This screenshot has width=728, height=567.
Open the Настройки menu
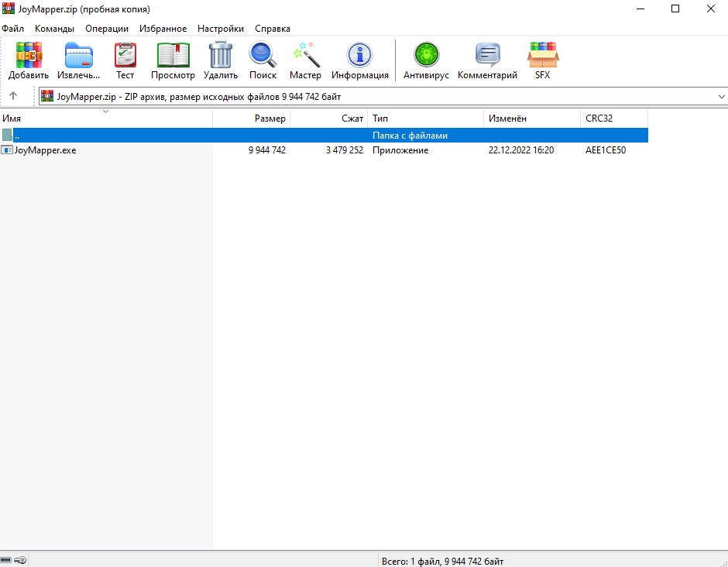click(220, 29)
